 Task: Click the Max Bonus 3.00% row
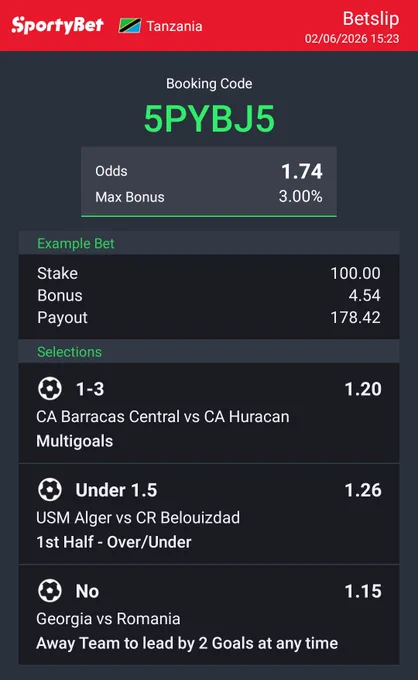pos(209,197)
